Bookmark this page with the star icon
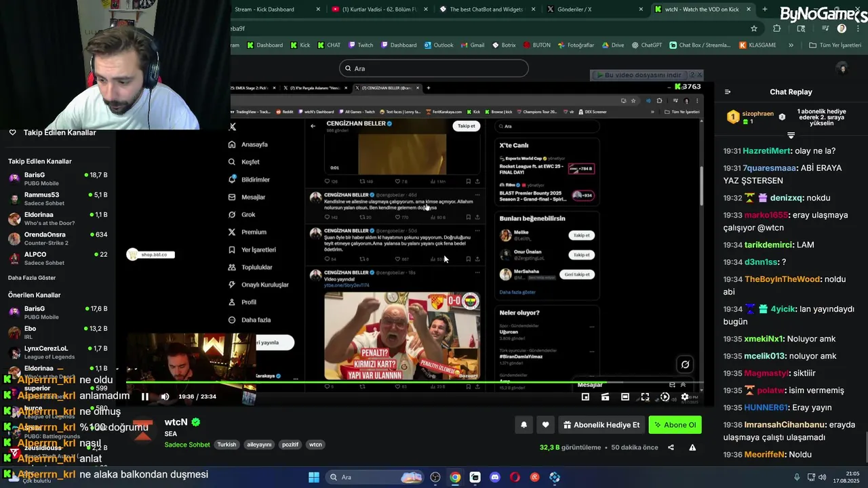Viewport: 868px width, 488px height. pos(754,28)
